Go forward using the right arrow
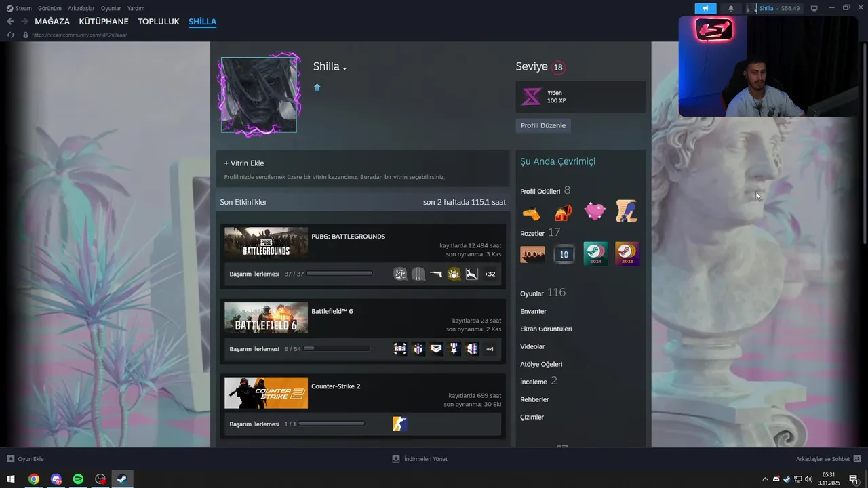868x488 pixels. (24, 22)
